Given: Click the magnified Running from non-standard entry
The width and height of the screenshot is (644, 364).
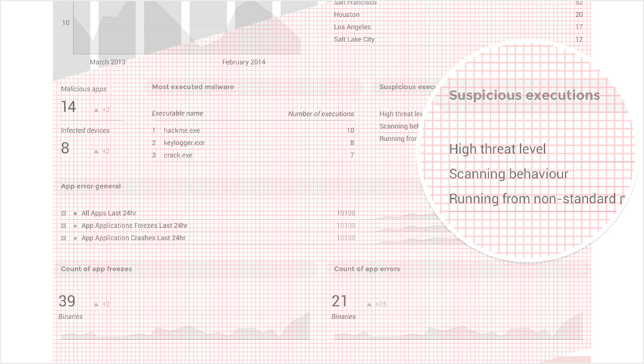Looking at the screenshot, I should 537,199.
